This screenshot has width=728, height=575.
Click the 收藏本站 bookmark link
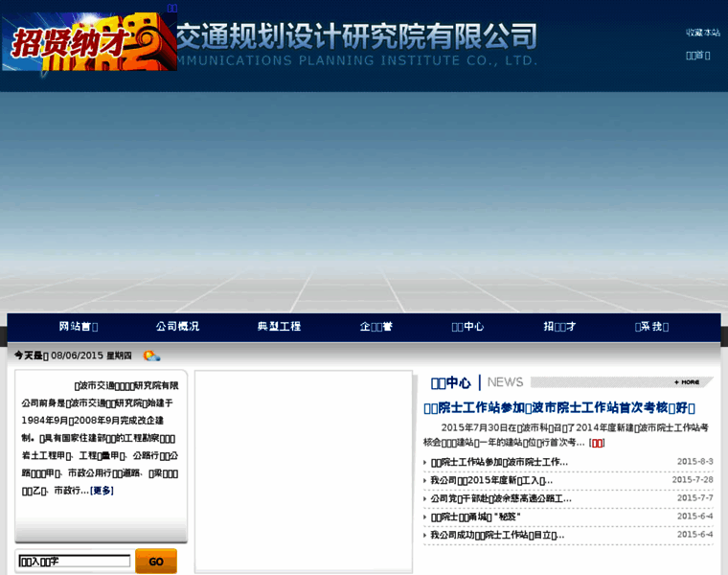pos(703,33)
